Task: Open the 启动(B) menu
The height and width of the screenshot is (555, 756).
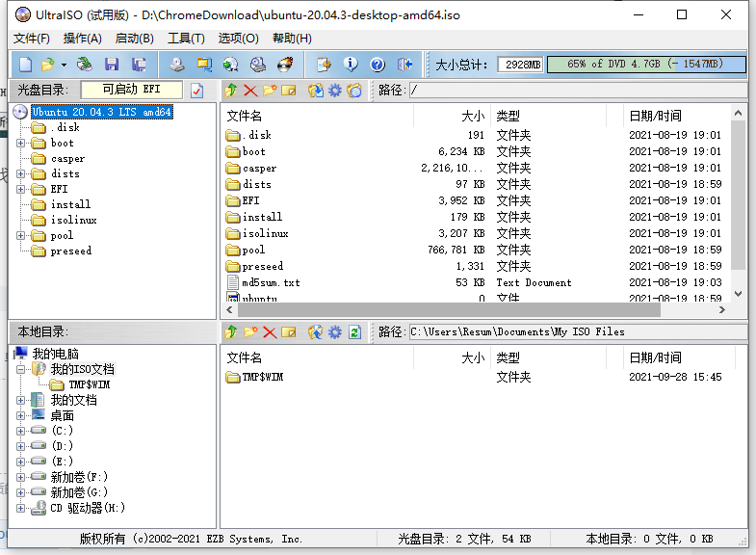Action: (x=135, y=39)
